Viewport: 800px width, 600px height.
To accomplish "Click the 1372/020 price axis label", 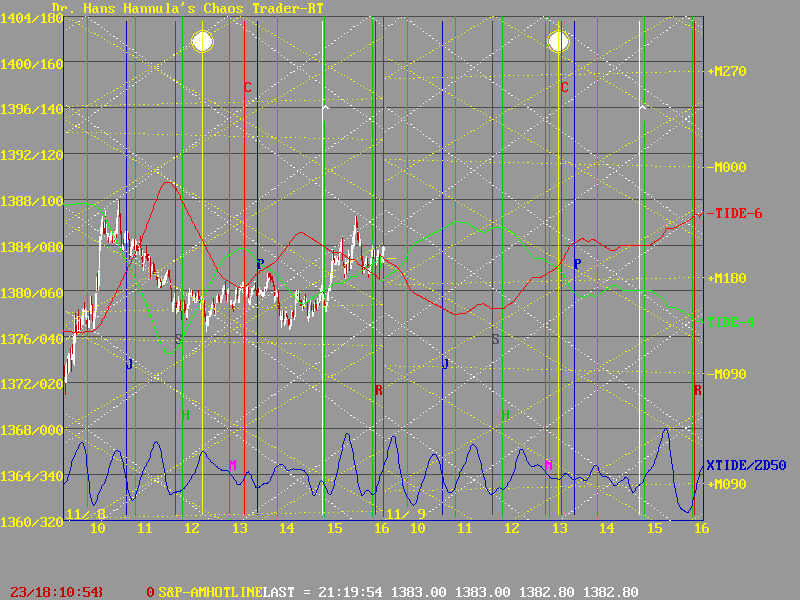I will 32,384.
